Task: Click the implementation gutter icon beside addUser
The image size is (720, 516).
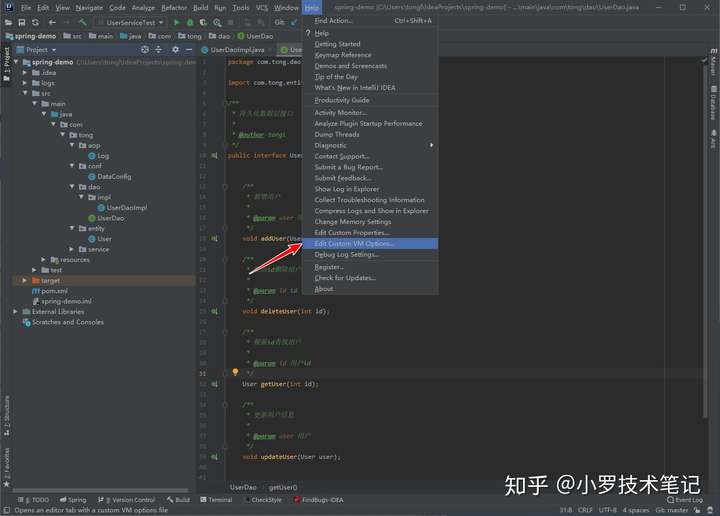Action: 214,239
